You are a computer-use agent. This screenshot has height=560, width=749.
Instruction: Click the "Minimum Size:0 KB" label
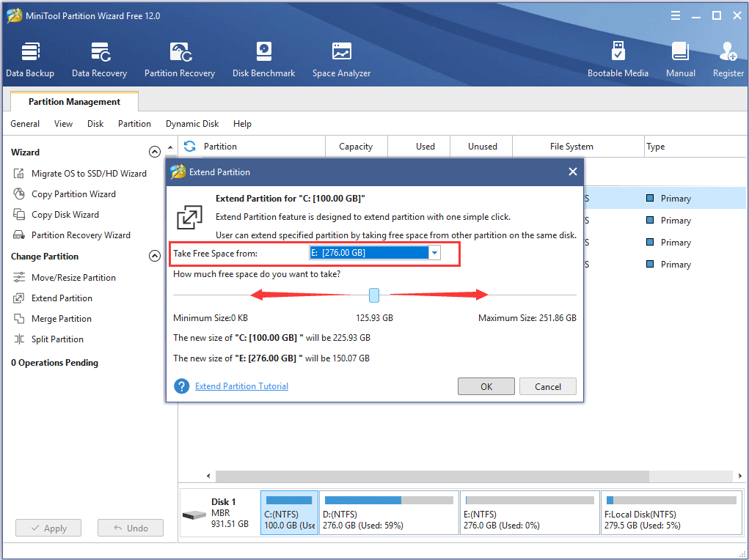point(211,318)
